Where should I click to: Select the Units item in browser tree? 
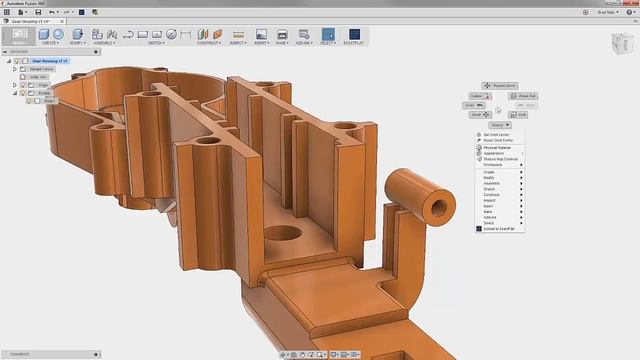pos(38,77)
